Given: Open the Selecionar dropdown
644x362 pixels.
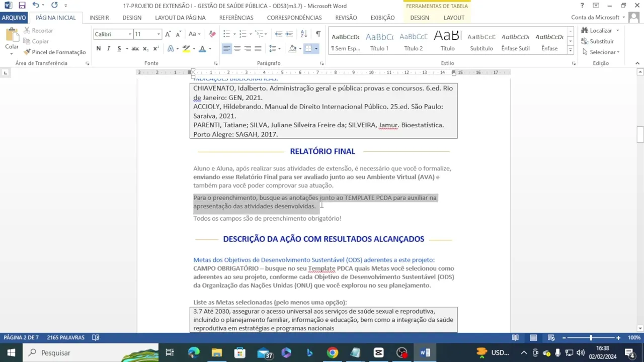Looking at the screenshot, I should [x=601, y=52].
